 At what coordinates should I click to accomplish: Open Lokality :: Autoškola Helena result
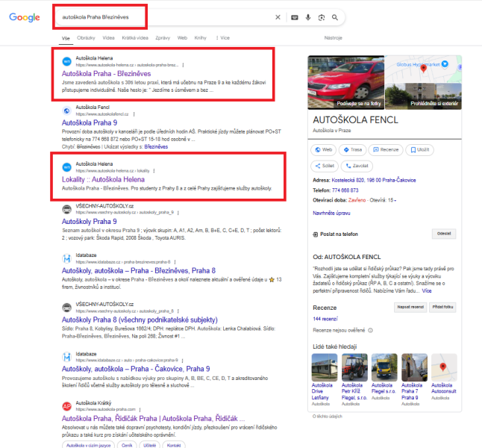tap(103, 179)
